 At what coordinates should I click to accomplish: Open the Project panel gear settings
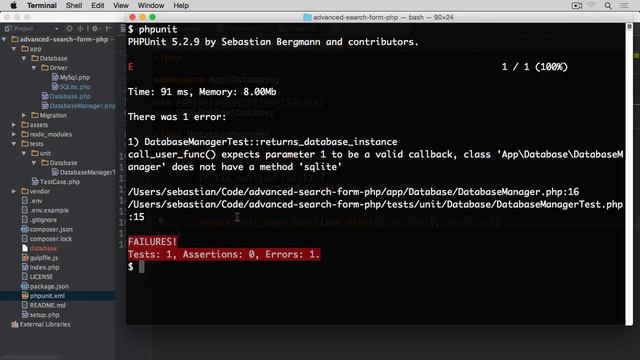[96, 29]
